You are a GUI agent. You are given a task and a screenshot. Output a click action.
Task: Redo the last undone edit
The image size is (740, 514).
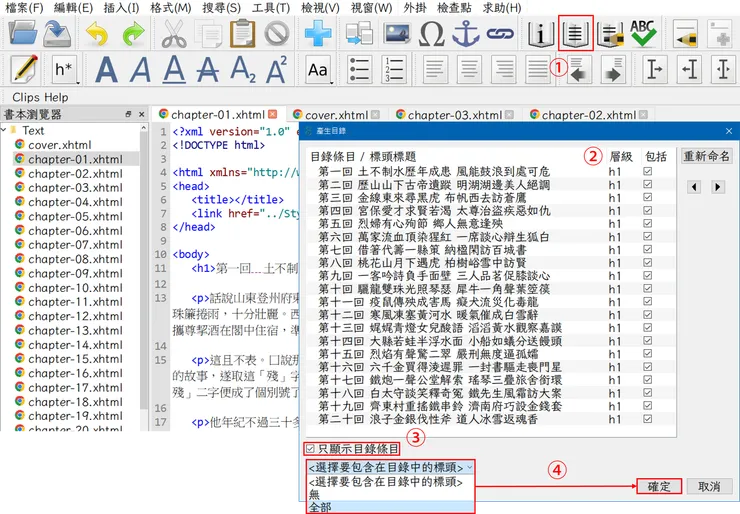[134, 34]
